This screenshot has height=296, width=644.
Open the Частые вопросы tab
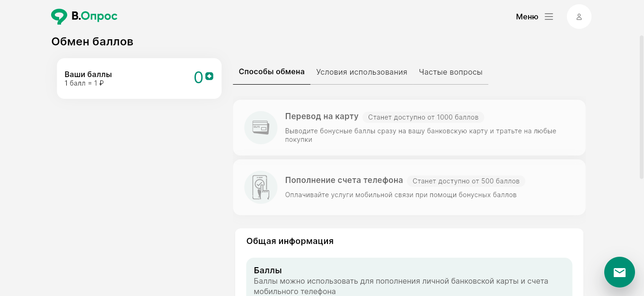click(x=450, y=72)
